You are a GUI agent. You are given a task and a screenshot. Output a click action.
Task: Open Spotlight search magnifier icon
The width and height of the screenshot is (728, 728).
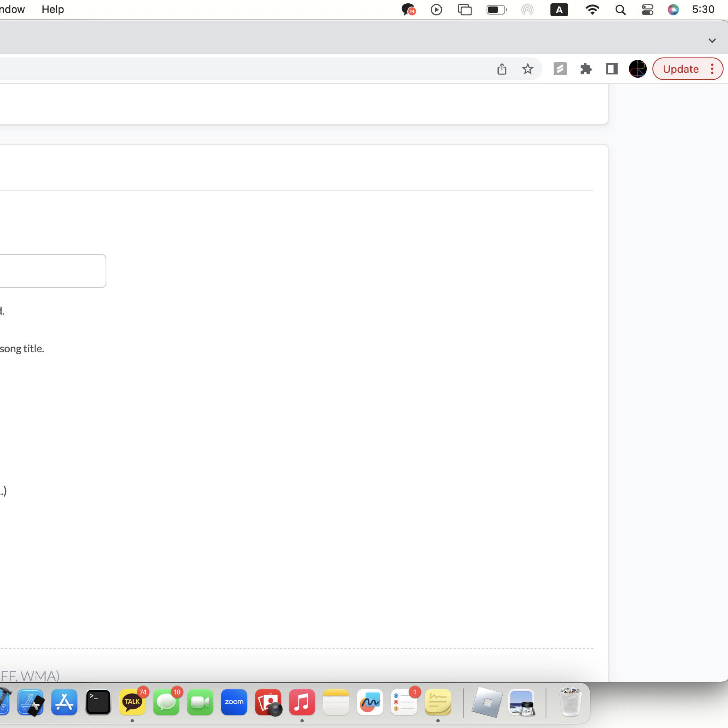point(620,9)
